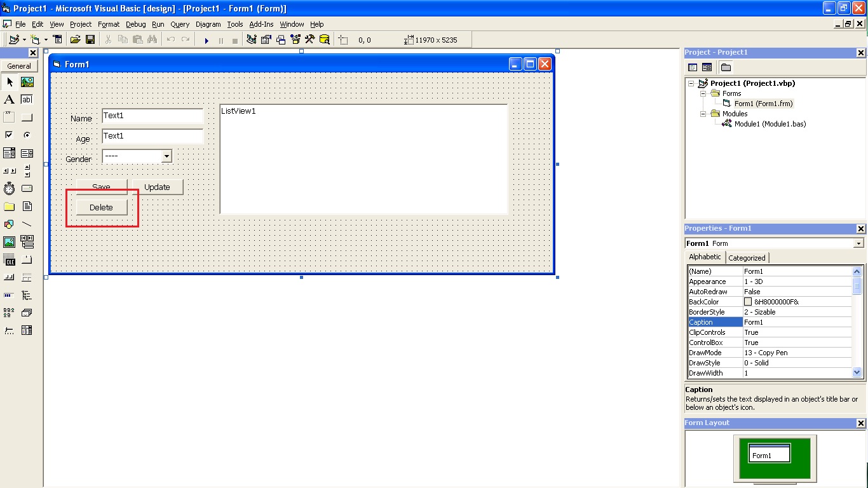Select the Frame tool in the toolbox
The width and height of the screenshot is (868, 488).
pos(9,116)
